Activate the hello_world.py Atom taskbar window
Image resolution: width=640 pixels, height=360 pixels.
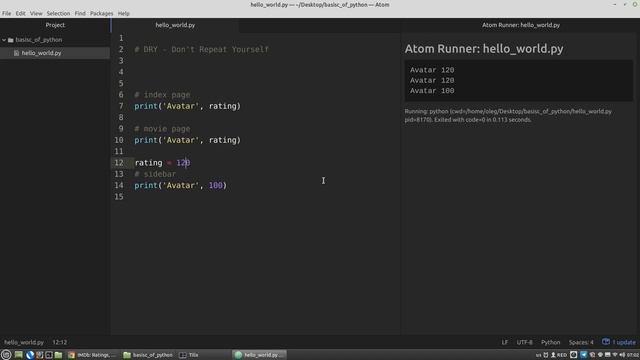coord(260,355)
